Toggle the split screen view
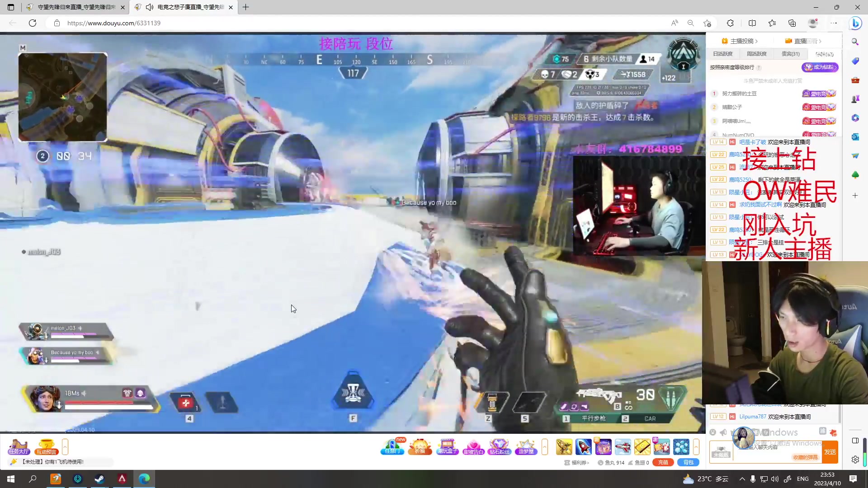 [752, 23]
